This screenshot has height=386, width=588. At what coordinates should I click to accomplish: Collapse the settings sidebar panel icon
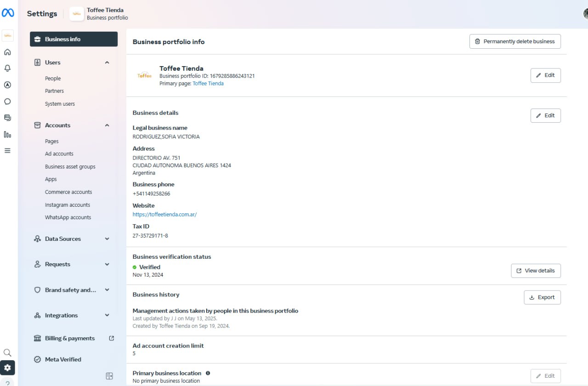[x=109, y=376]
